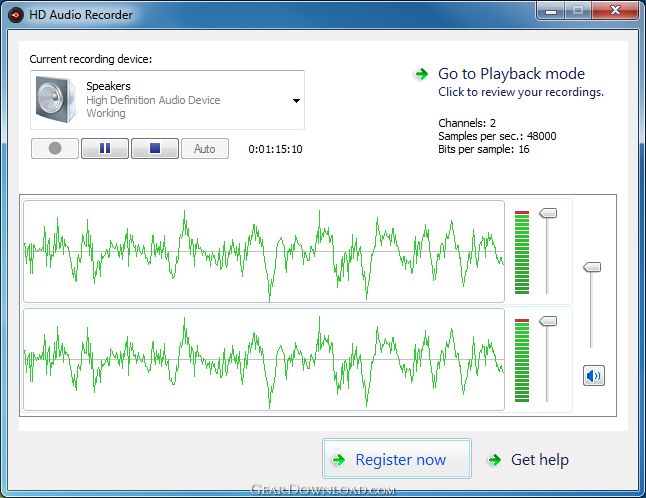646x498 pixels.
Task: Minimize the HD Audio Recorder window
Action: (551, 10)
